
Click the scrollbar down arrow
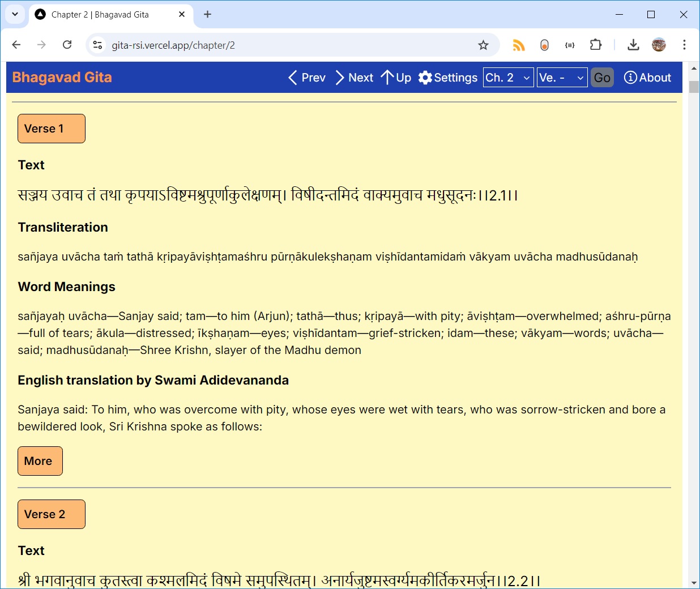(x=694, y=583)
